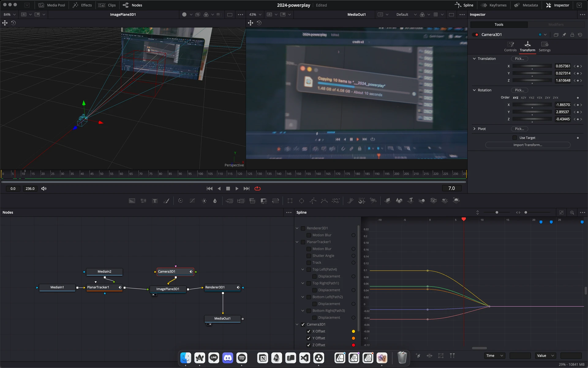
Task: Click the Import Transform button
Action: click(x=527, y=145)
